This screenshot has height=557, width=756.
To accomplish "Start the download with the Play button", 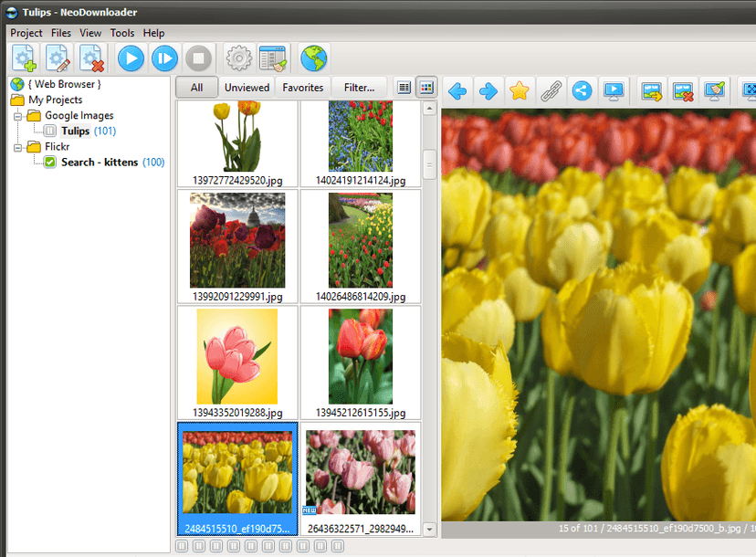I will (131, 58).
